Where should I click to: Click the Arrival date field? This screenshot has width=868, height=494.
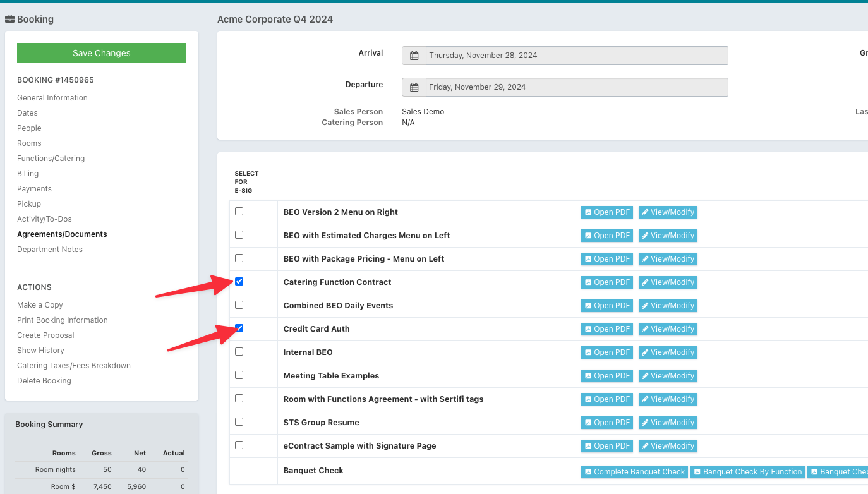pyautogui.click(x=576, y=56)
